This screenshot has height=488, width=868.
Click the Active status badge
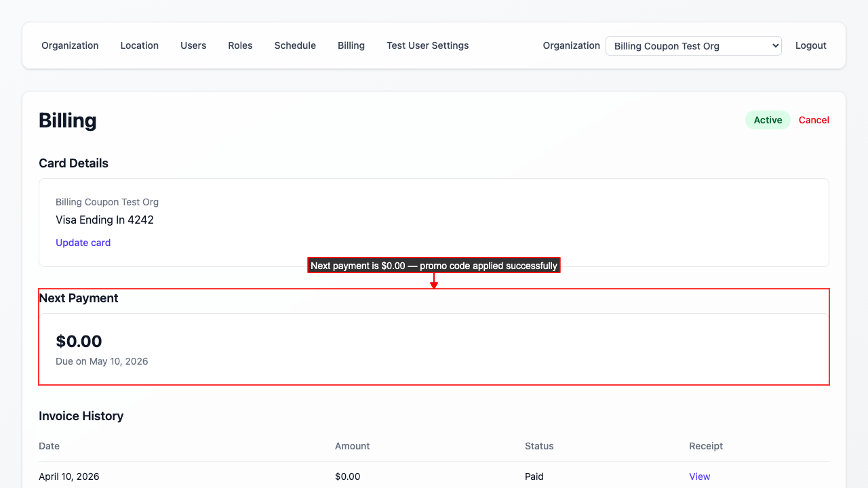click(x=768, y=119)
